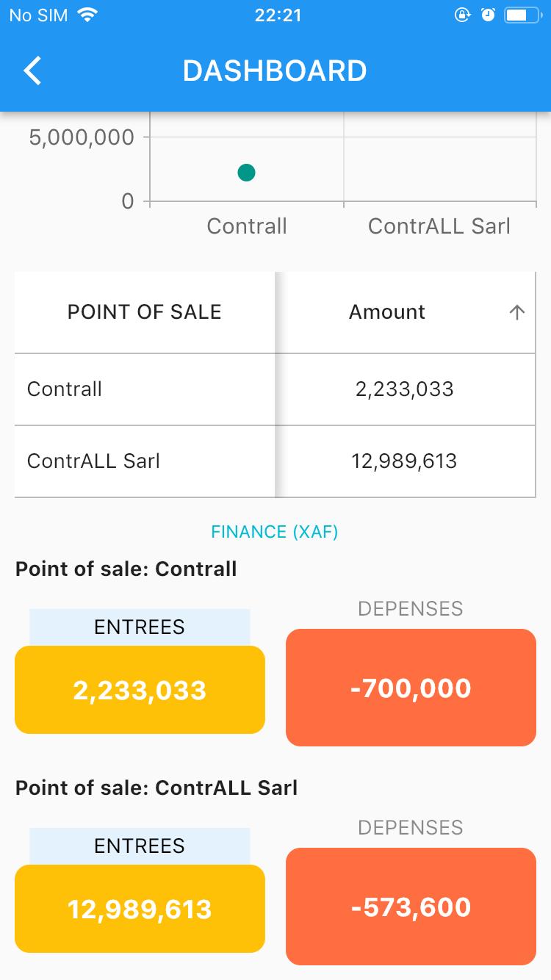Tap the rotation lock status icon

(x=462, y=15)
